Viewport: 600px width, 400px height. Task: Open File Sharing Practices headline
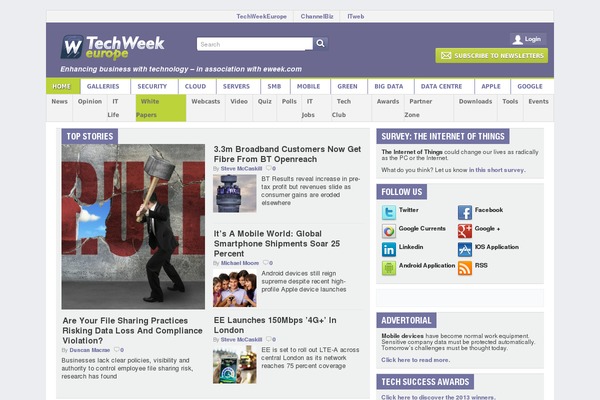tap(132, 330)
